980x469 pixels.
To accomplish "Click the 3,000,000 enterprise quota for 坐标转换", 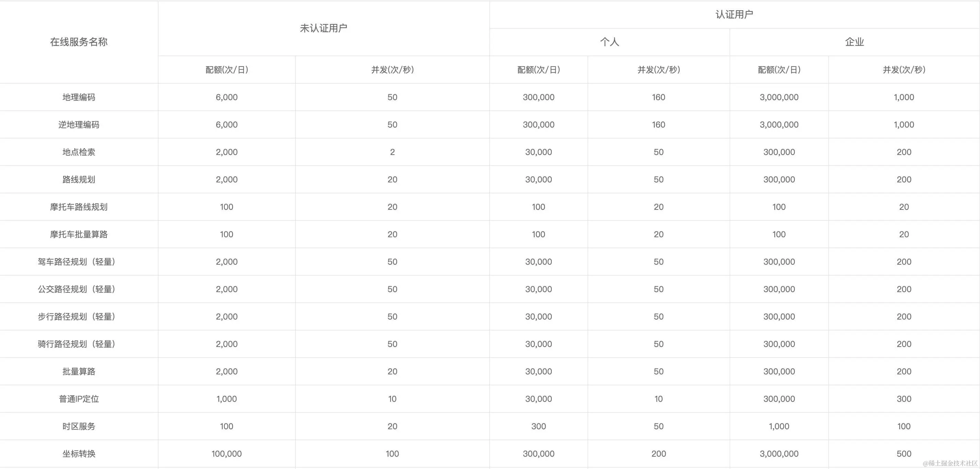I will (779, 454).
